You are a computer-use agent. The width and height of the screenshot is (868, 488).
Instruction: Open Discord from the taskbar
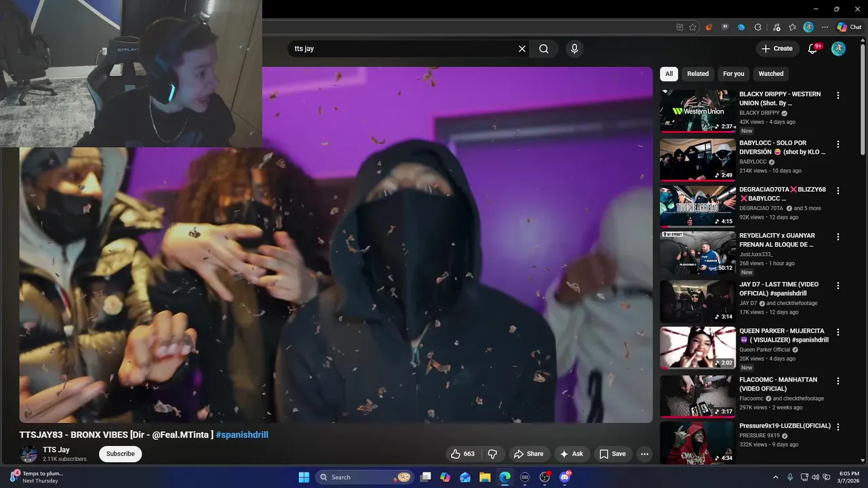coord(565,477)
